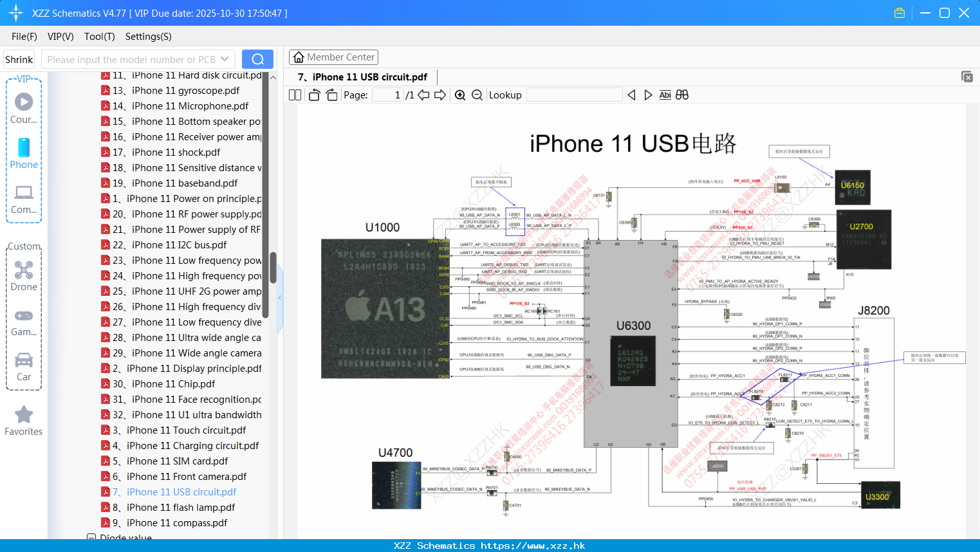Select the highlighted iPhone 11 USB circuit.pdf row
Screen dimensions: 980x552
[x=169, y=492]
